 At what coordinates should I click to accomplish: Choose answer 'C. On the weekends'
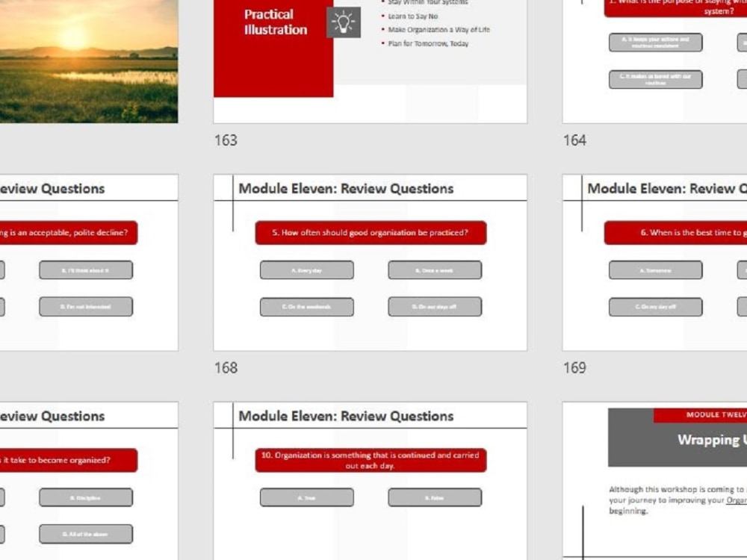click(x=307, y=307)
